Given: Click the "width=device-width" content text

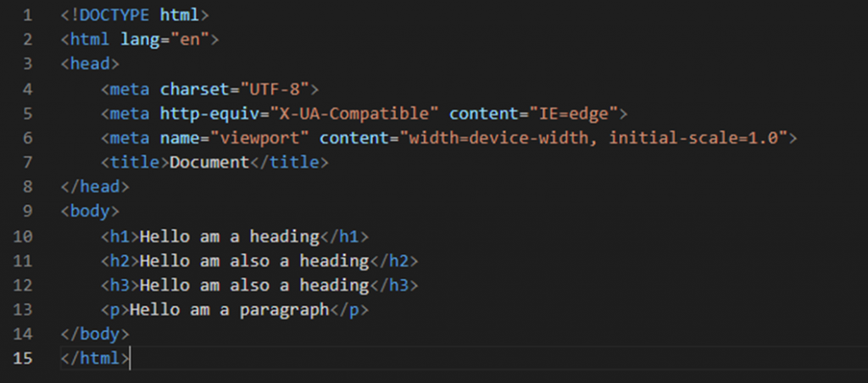Looking at the screenshot, I should [497, 138].
